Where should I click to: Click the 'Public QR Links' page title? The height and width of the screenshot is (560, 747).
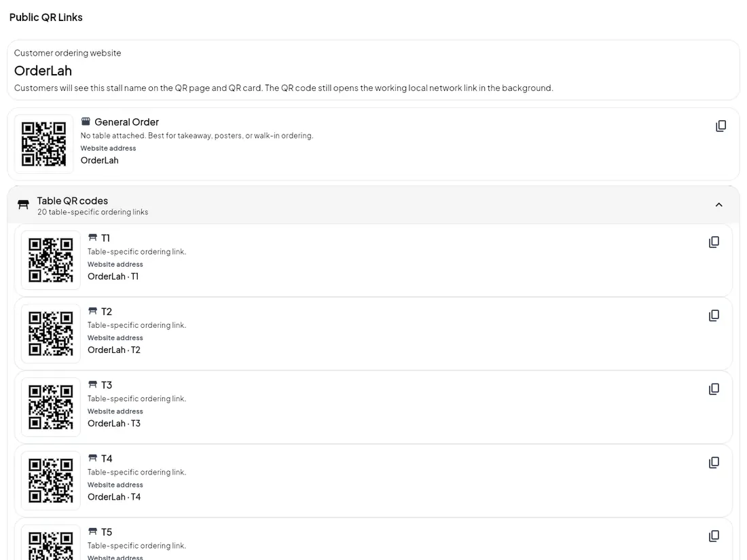coord(45,17)
